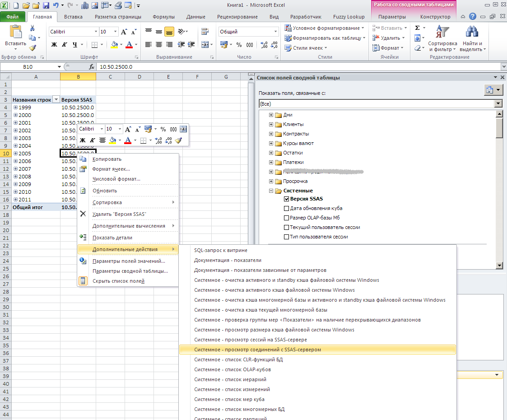Click the ribbon font color A
Image resolution: width=507 pixels, height=420 pixels.
click(129, 45)
